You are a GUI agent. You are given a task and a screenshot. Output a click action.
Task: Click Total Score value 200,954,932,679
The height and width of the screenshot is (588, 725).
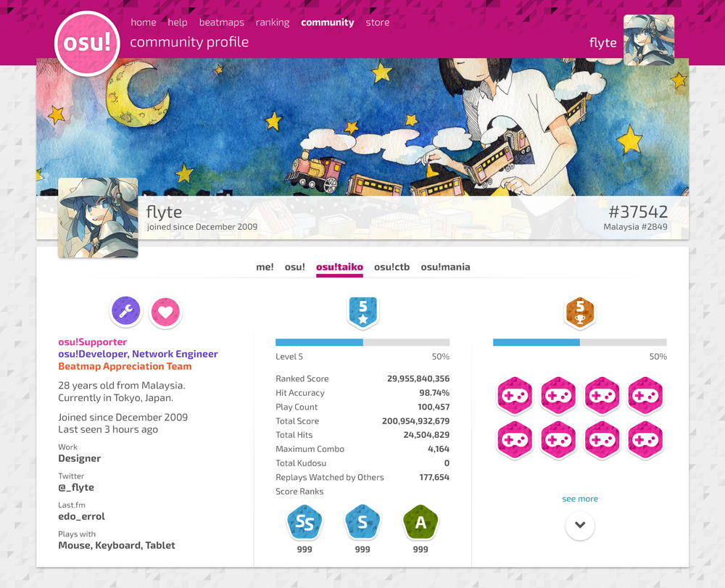click(x=415, y=421)
